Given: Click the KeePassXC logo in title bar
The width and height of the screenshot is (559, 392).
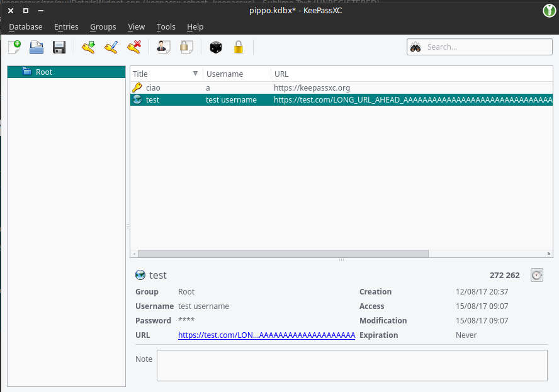Looking at the screenshot, I should pos(550,10).
